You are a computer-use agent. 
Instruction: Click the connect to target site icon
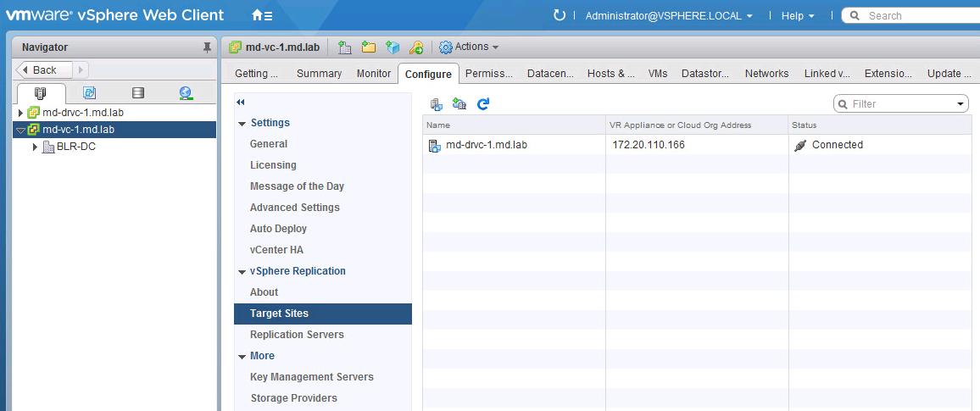[437, 103]
